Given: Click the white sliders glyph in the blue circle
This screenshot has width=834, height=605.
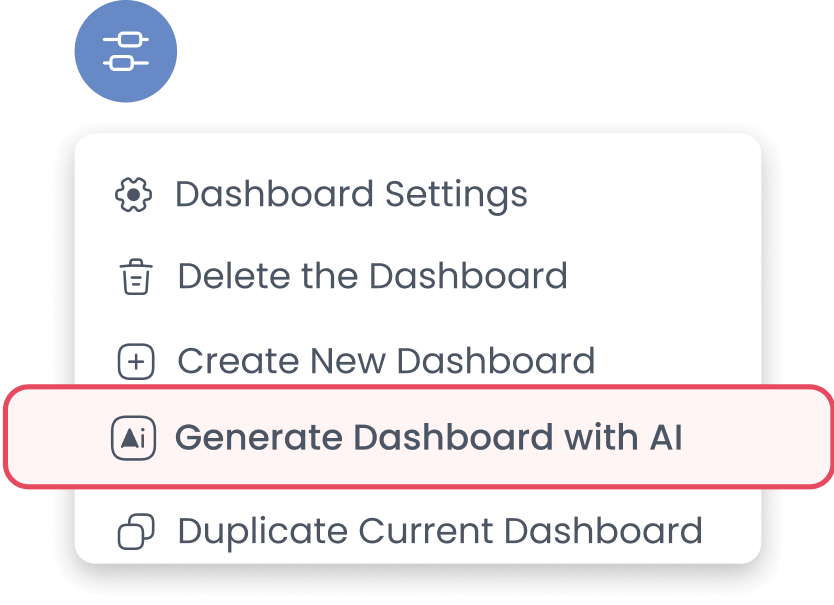Looking at the screenshot, I should (x=126, y=52).
